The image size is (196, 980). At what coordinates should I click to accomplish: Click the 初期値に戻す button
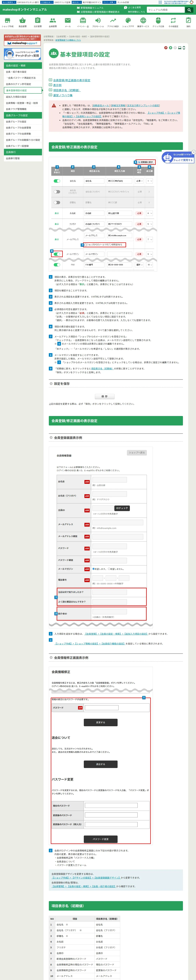[x=146, y=162]
